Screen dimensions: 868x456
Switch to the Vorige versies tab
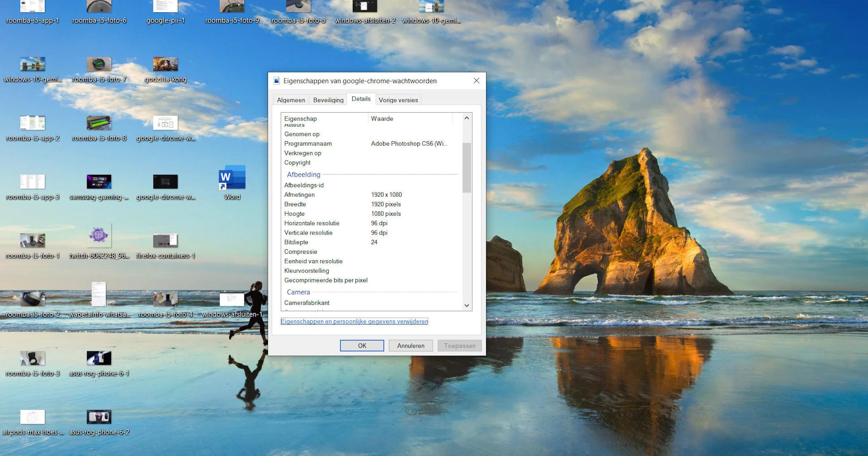pos(398,100)
